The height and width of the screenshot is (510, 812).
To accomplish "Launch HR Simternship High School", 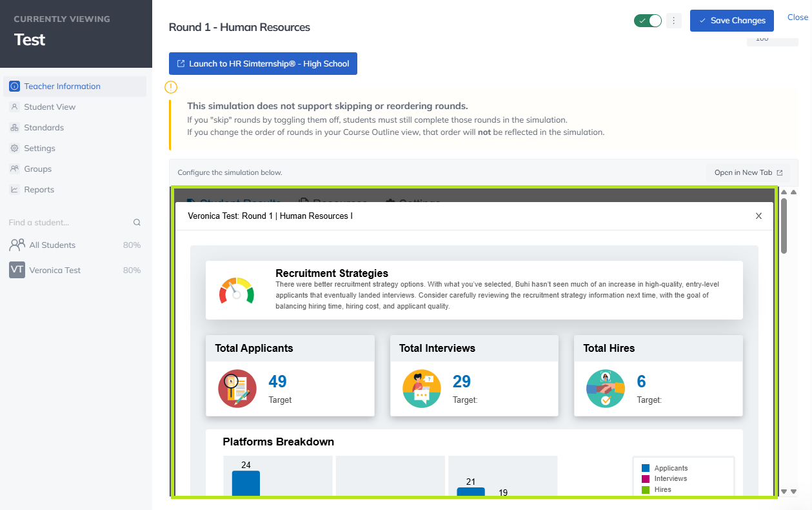I will (x=262, y=64).
